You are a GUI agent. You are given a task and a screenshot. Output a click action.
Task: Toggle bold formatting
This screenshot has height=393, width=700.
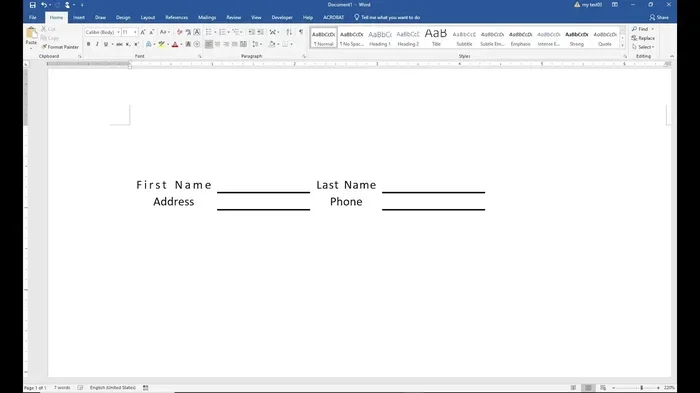88,44
